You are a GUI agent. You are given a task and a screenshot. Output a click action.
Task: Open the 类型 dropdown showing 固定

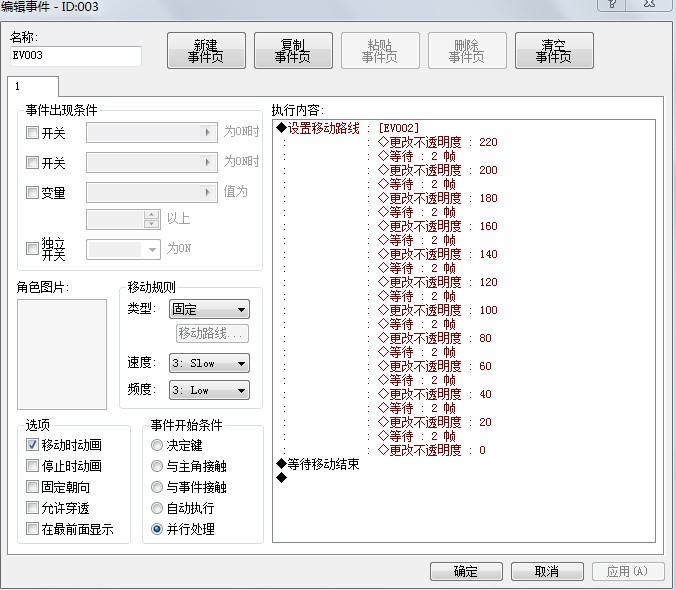click(210, 309)
